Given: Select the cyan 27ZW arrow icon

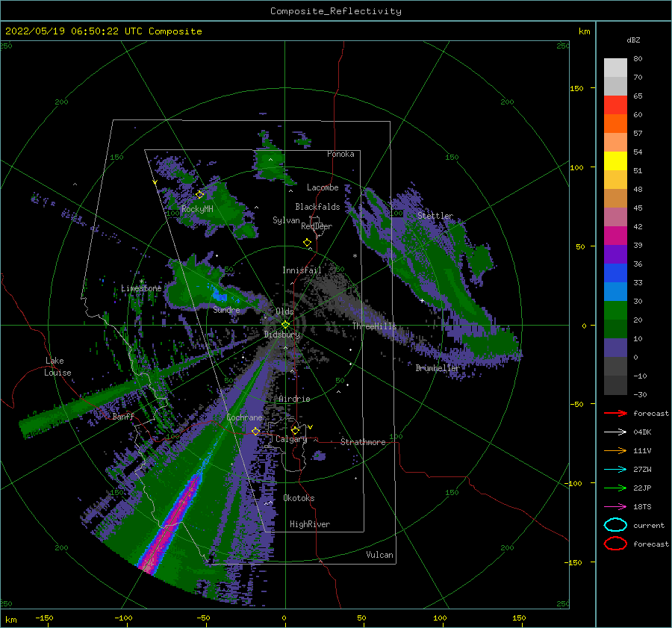Looking at the screenshot, I should (615, 470).
